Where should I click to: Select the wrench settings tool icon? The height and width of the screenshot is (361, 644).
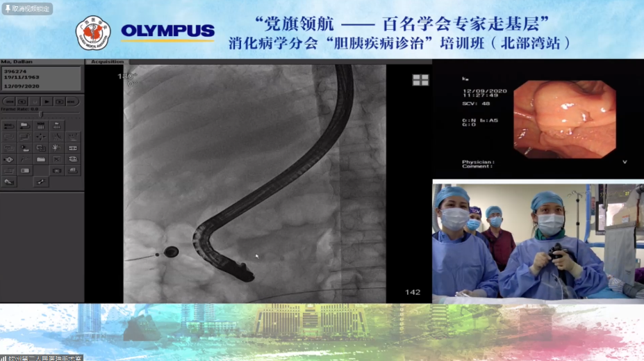pyautogui.click(x=41, y=182)
